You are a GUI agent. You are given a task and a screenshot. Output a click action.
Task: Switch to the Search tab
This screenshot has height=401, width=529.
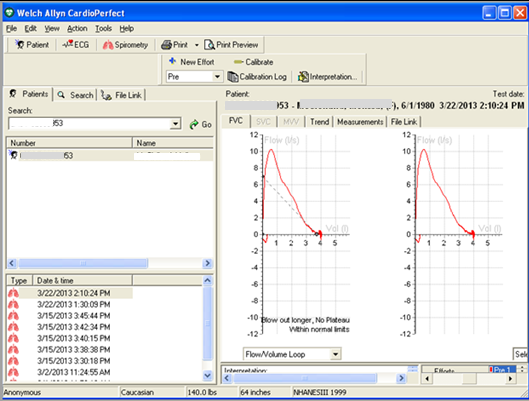[x=75, y=95]
